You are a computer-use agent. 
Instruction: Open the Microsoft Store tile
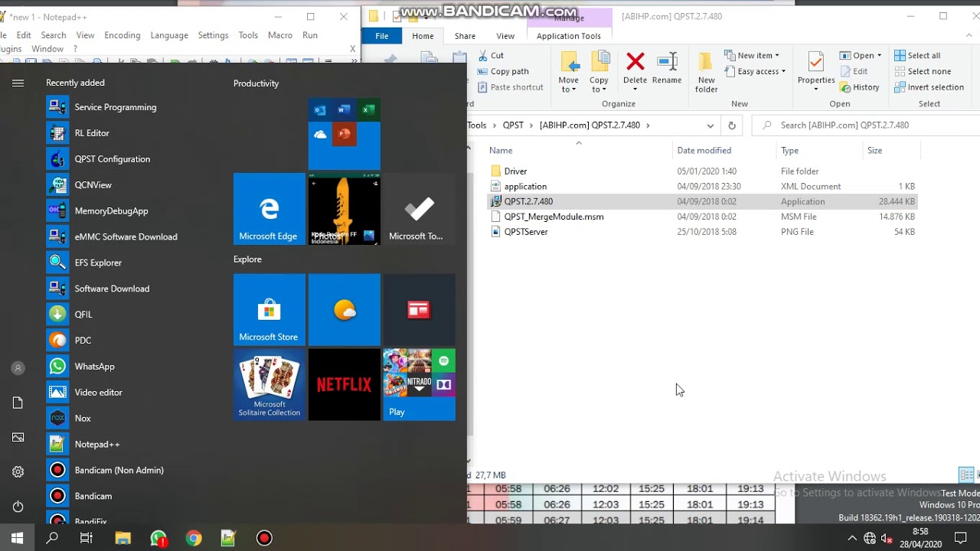[x=269, y=310]
